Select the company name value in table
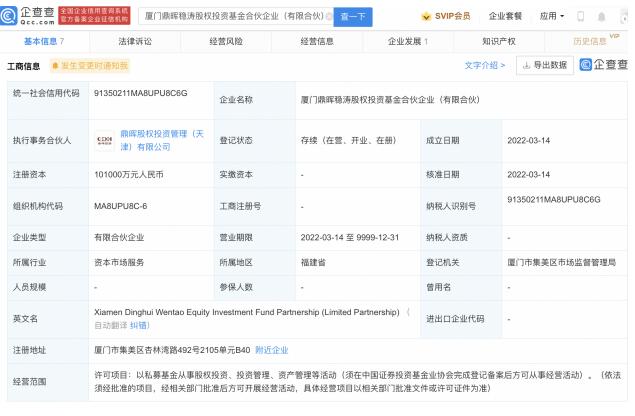 tap(390, 100)
